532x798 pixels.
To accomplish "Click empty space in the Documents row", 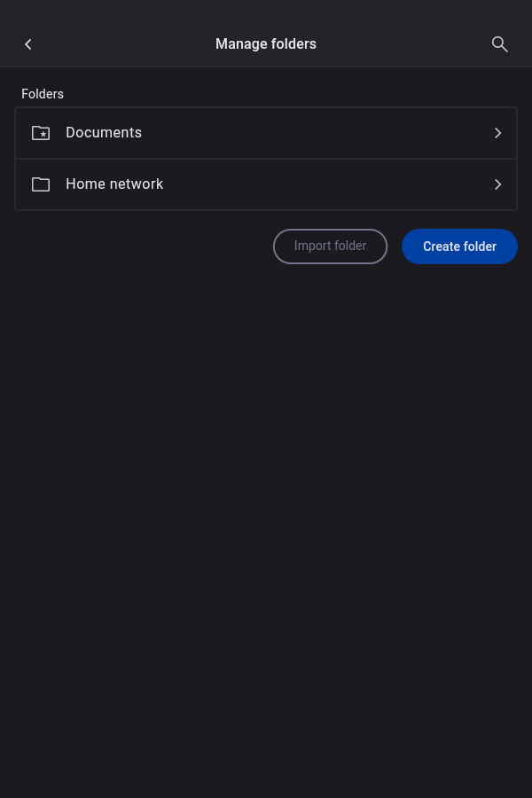I will coord(319,133).
